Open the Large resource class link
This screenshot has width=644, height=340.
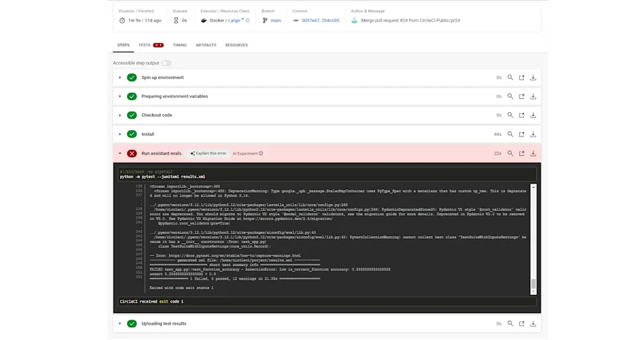236,20
